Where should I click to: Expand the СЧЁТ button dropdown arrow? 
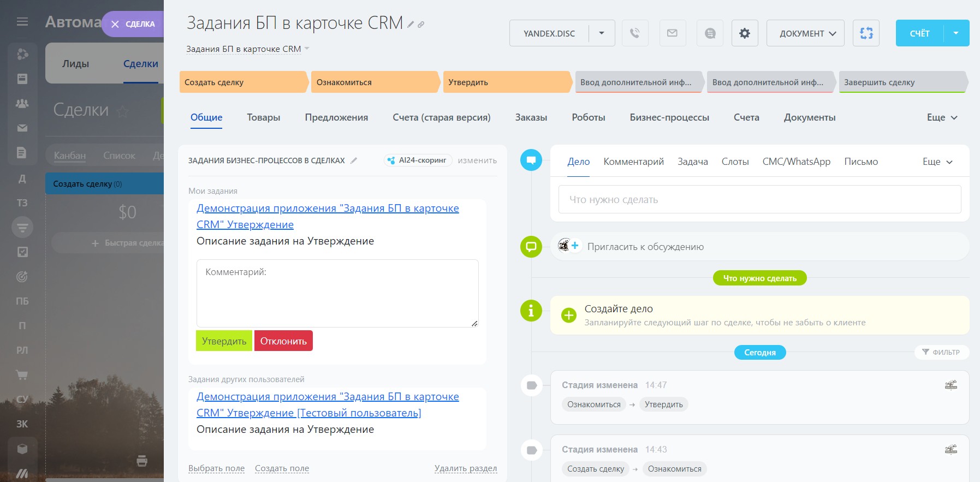956,33
